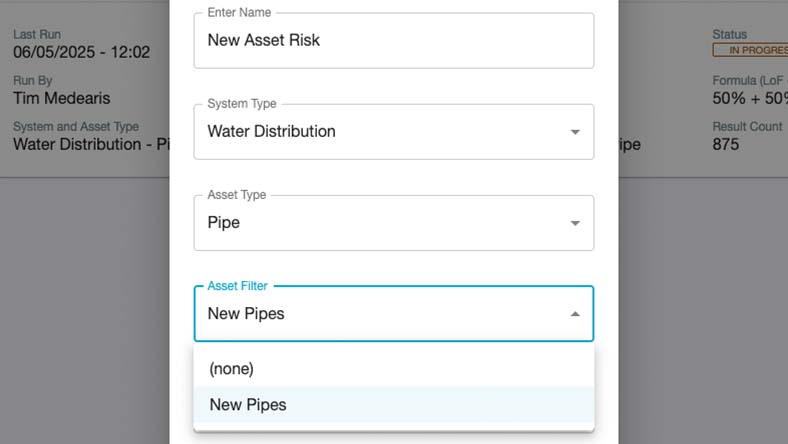Click the Enter Name text field
The width and height of the screenshot is (788, 444).
393,41
